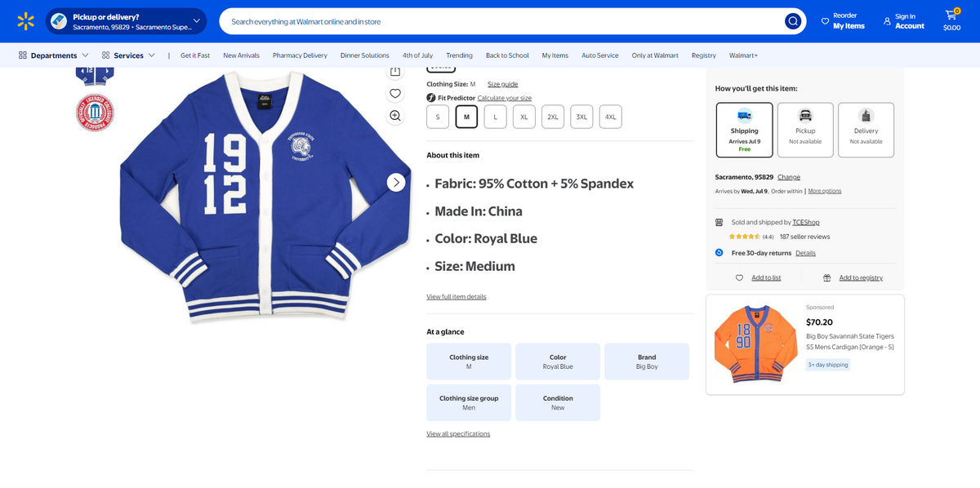Click the Sign In account icon
Image resolution: width=980 pixels, height=488 pixels.
[888, 21]
